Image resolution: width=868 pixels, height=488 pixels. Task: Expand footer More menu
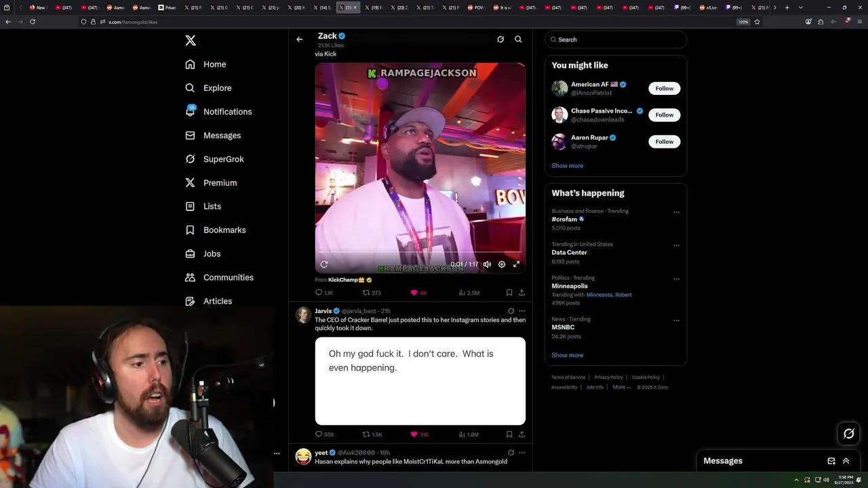pyautogui.click(x=622, y=387)
